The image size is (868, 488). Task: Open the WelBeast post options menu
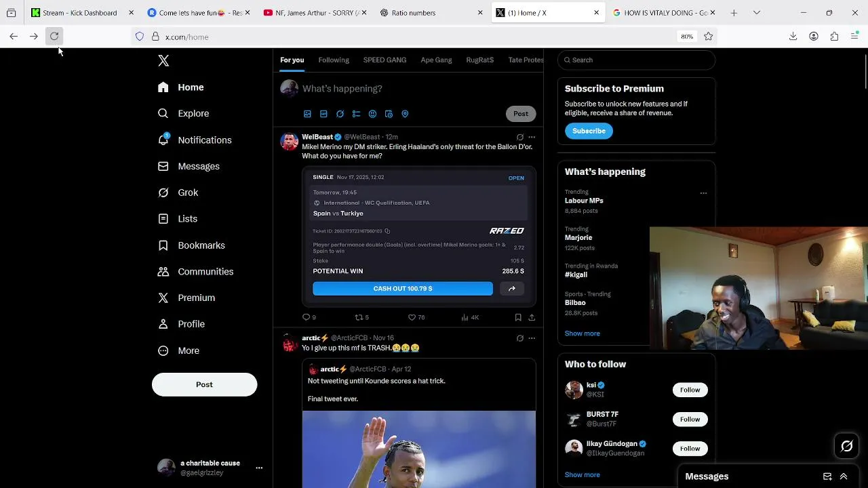532,137
